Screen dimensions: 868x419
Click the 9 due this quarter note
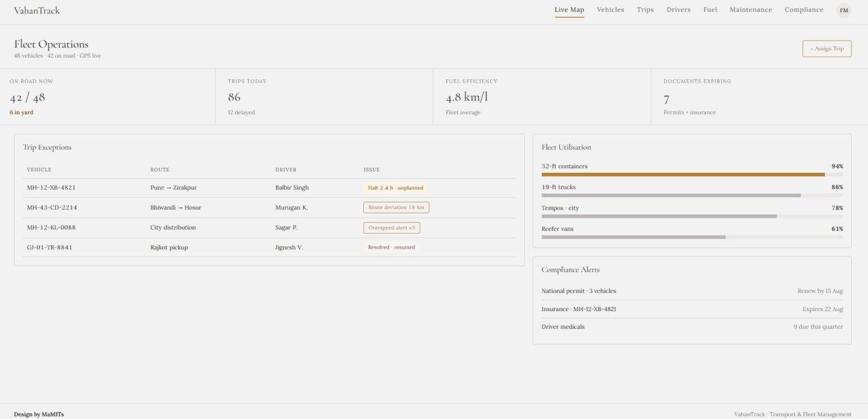click(818, 327)
